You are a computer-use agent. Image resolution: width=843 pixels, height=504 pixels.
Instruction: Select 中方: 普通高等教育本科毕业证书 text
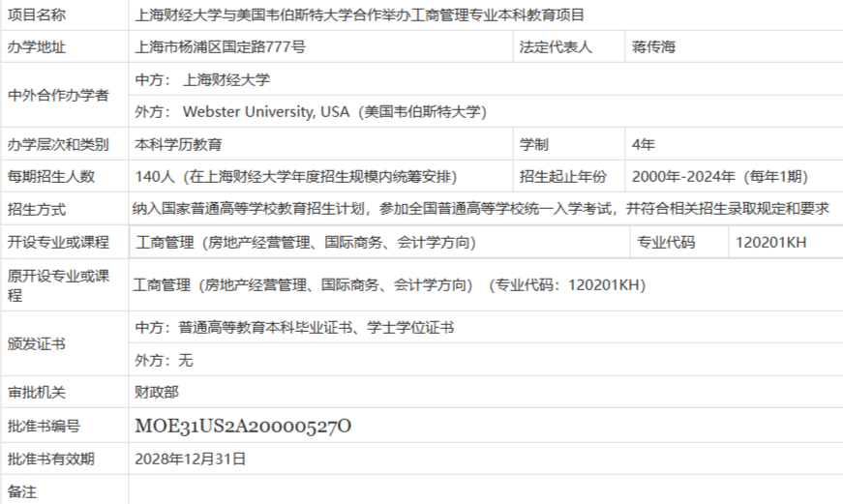click(294, 327)
